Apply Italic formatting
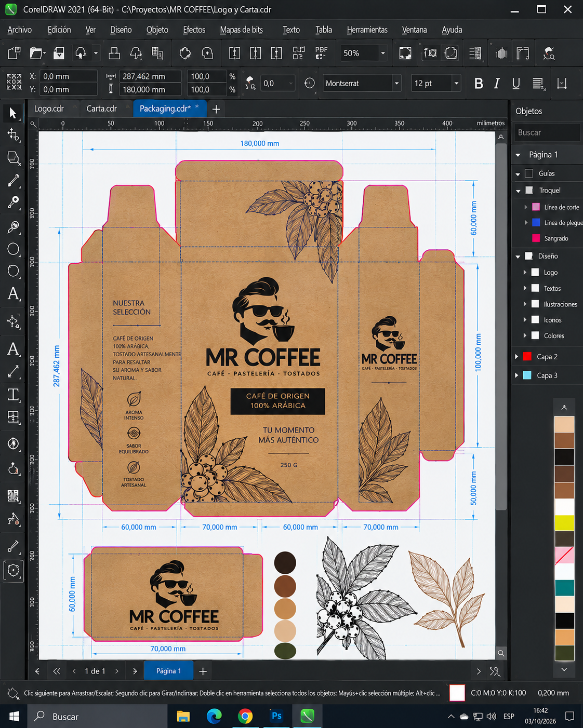This screenshot has height=728, width=583. click(497, 83)
